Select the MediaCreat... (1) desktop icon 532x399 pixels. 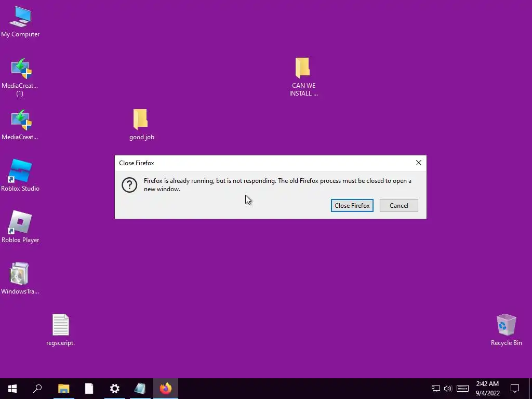tap(20, 77)
